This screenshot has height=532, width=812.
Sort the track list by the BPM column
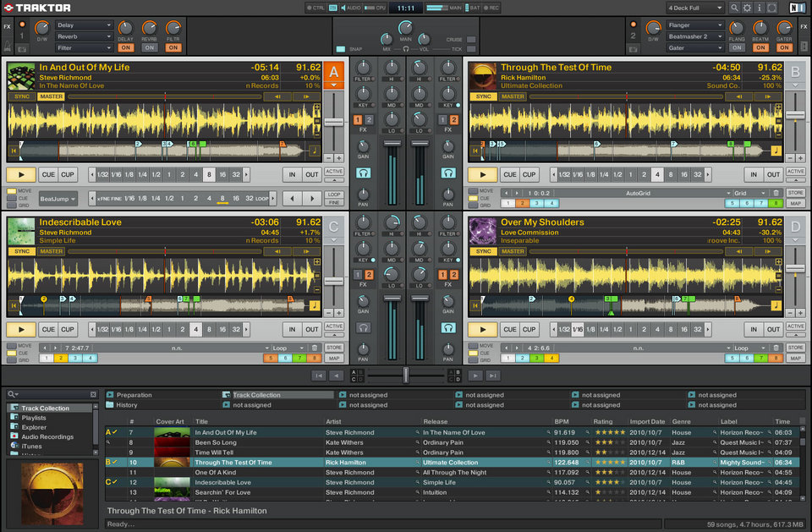pyautogui.click(x=562, y=422)
